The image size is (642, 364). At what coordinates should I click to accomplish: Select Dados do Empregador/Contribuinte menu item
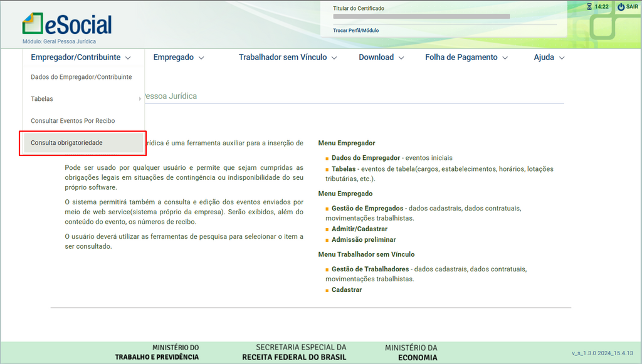[x=82, y=77]
